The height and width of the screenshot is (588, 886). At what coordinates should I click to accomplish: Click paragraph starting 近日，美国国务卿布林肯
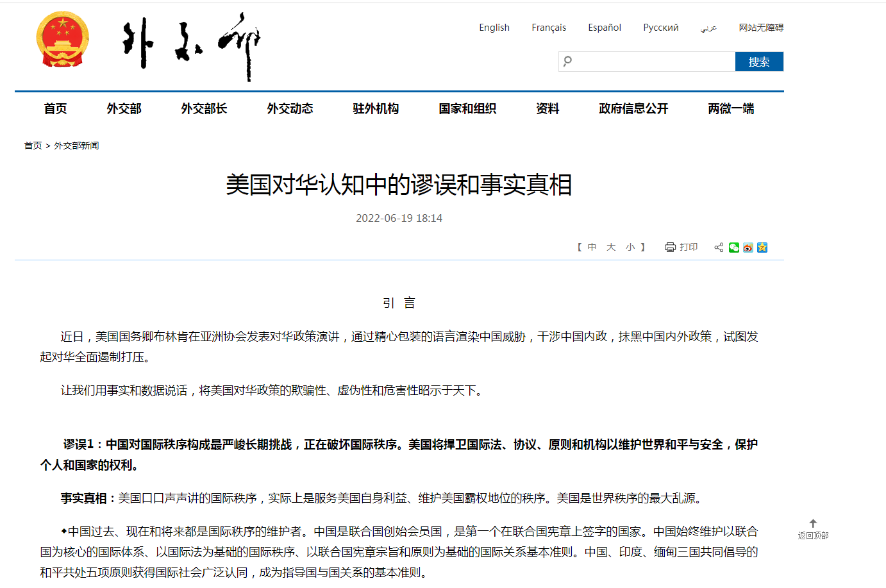tap(399, 347)
